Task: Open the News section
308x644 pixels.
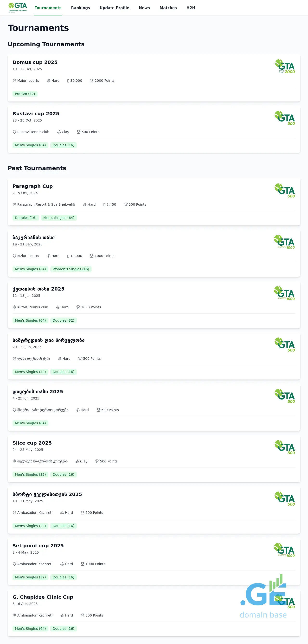Action: pos(144,8)
